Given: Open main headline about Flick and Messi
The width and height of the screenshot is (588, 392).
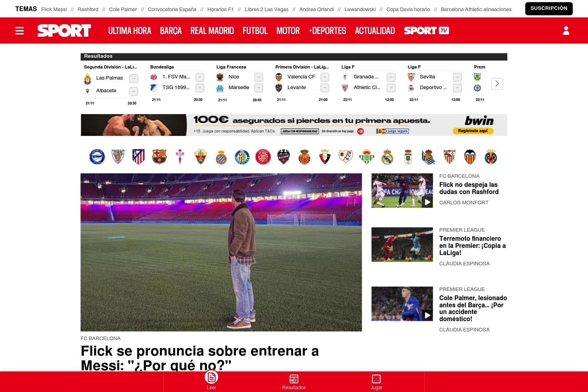Looking at the screenshot, I should coord(200,358).
